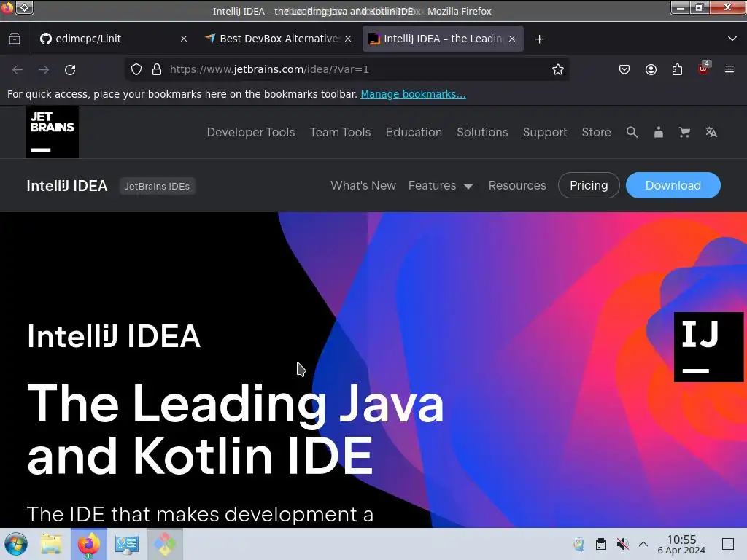The width and height of the screenshot is (747, 560).
Task: Open the Start menu button
Action: tap(16, 544)
